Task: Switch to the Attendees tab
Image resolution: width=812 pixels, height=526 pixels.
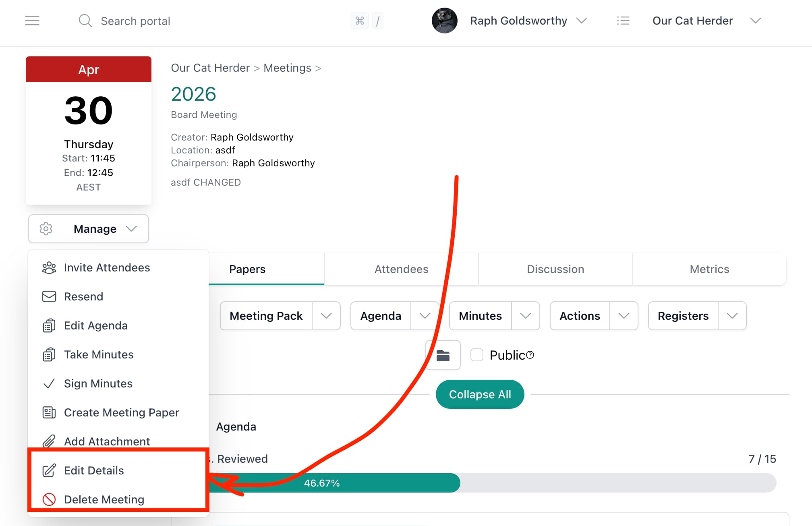Action: coord(401,269)
